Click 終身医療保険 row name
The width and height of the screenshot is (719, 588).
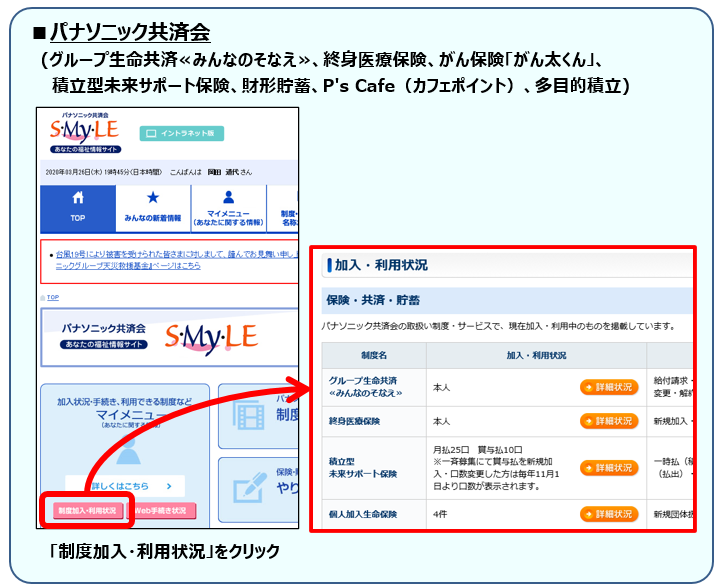tap(354, 421)
